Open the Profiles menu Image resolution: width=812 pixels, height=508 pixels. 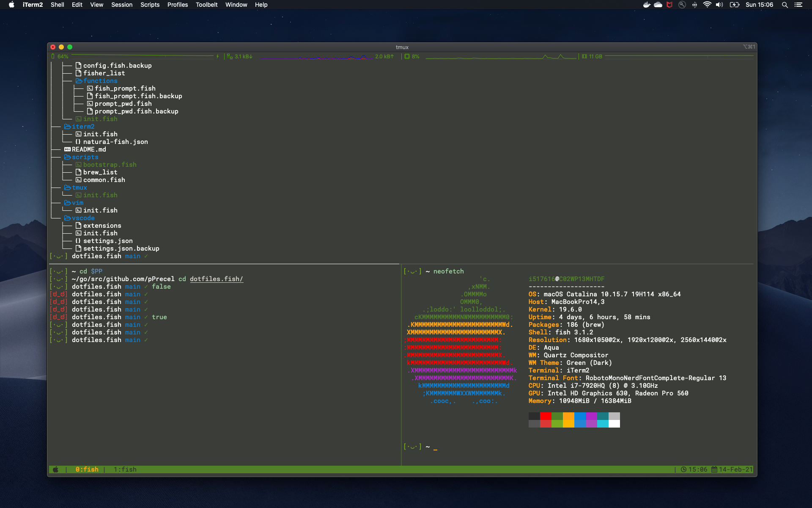click(x=177, y=5)
